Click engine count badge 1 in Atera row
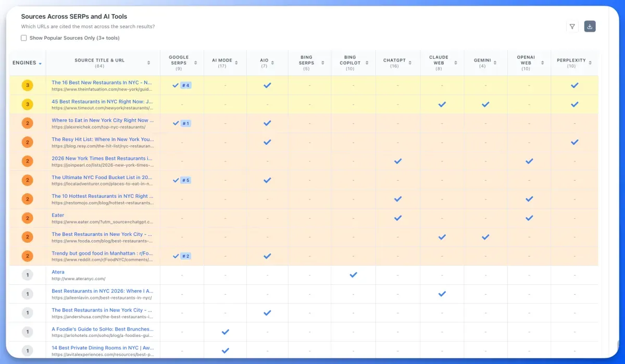Image resolution: width=625 pixels, height=364 pixels. pos(28,275)
